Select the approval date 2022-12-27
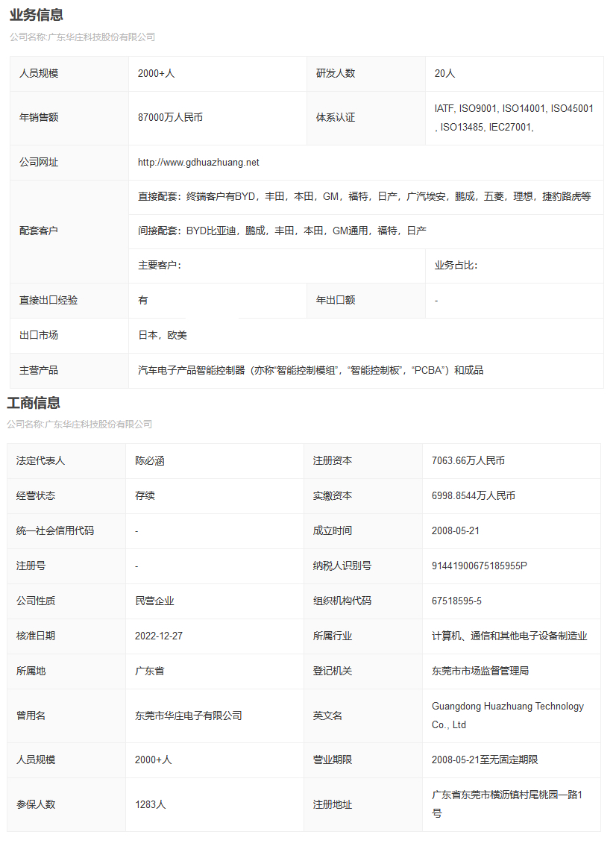616x858 pixels. [159, 636]
